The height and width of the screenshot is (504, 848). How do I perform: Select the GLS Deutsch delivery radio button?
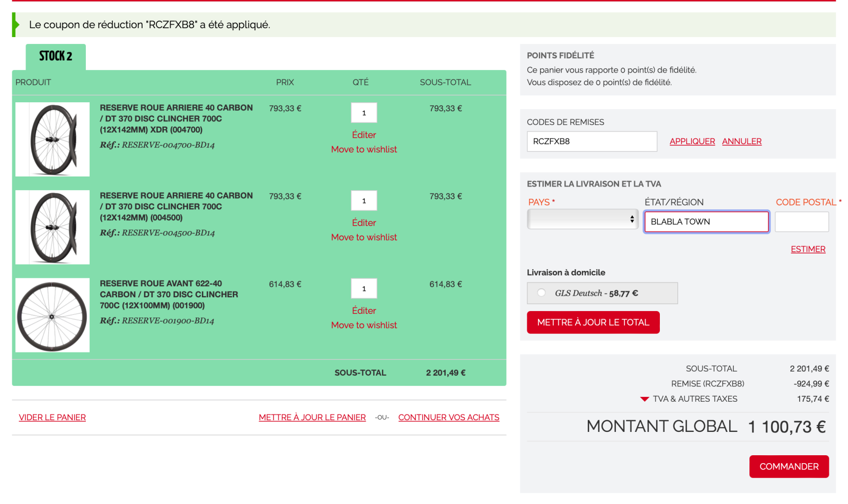[x=541, y=293]
